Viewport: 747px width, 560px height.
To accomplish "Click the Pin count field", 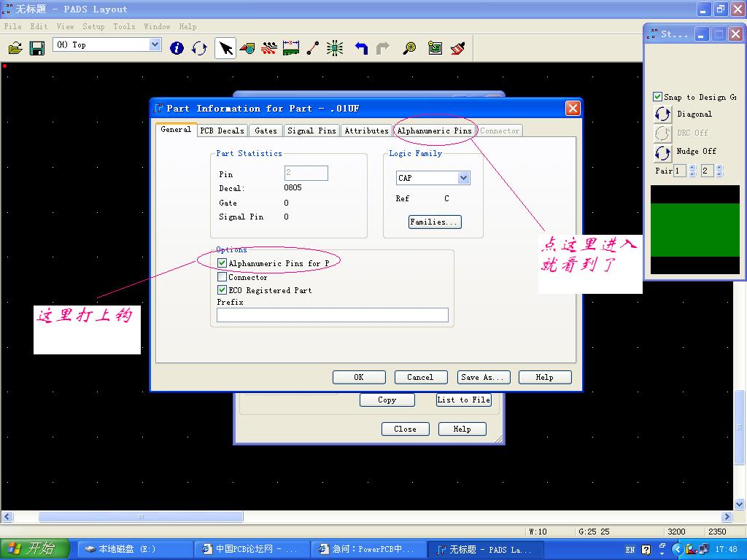I will tap(306, 173).
